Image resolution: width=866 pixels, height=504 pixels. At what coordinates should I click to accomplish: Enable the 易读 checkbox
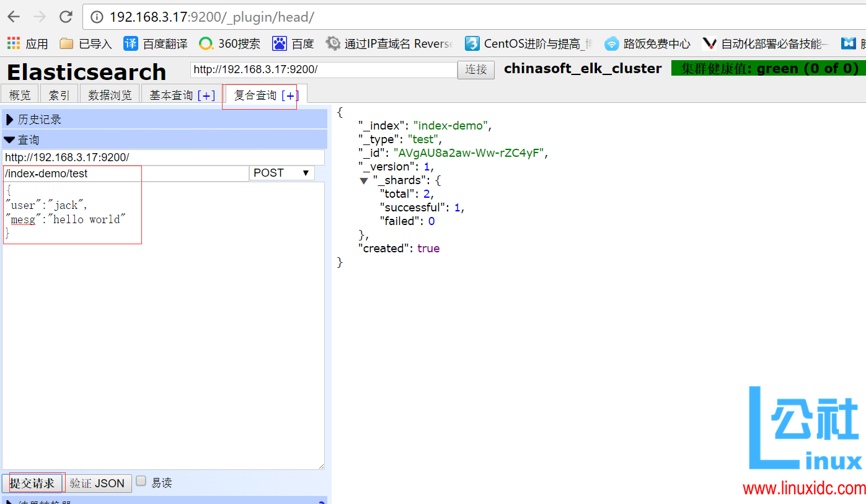[141, 481]
